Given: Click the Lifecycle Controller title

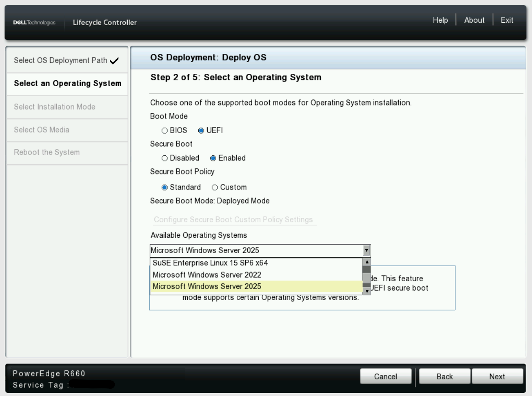Looking at the screenshot, I should pyautogui.click(x=105, y=23).
